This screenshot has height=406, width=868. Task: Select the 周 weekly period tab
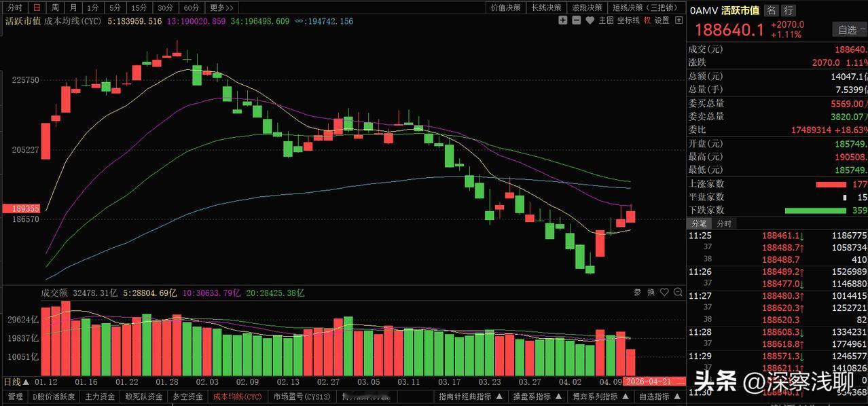point(55,7)
